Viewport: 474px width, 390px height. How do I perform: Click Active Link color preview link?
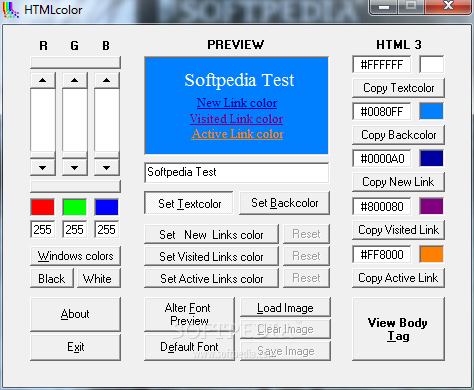coord(237,134)
